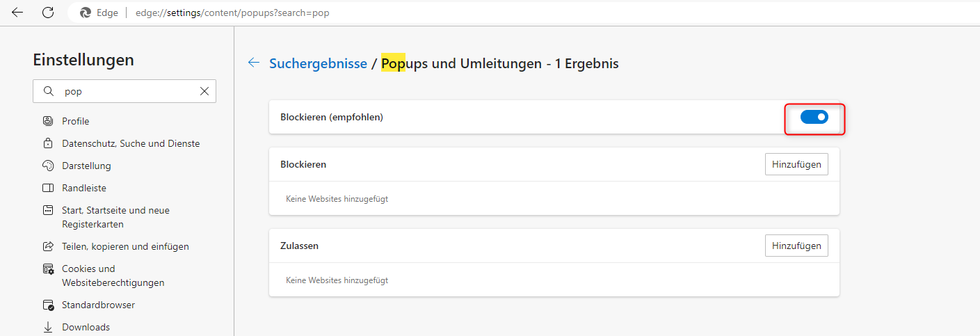Screen dimensions: 980x336
Task: Click the Darstellung palette icon
Action: click(48, 166)
